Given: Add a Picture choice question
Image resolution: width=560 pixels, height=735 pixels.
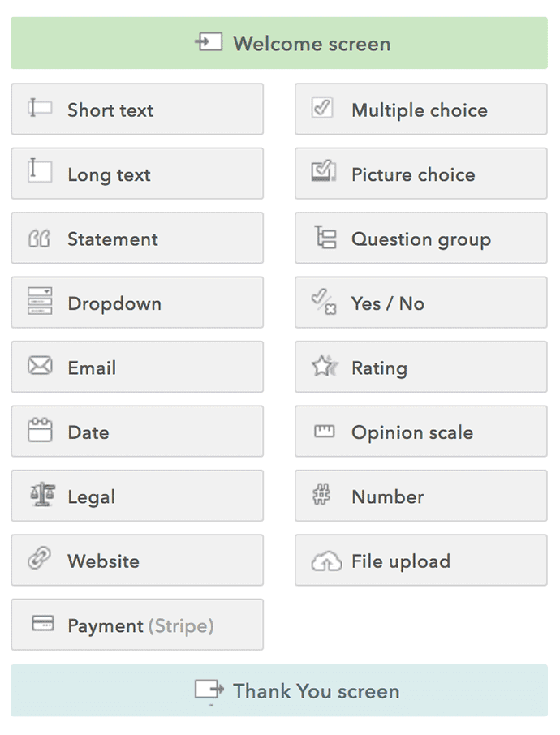Looking at the screenshot, I should pyautogui.click(x=420, y=174).
